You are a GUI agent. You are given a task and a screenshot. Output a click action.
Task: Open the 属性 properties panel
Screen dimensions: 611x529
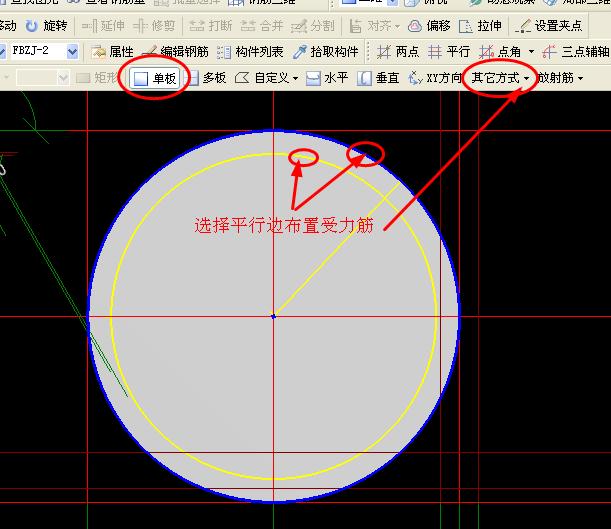[112, 51]
